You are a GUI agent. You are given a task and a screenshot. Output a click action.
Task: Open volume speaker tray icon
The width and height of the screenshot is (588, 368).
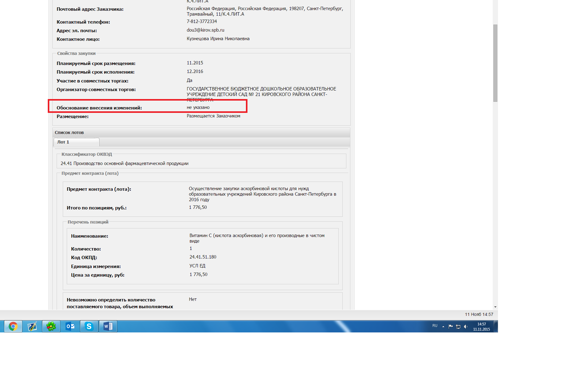[466, 327]
